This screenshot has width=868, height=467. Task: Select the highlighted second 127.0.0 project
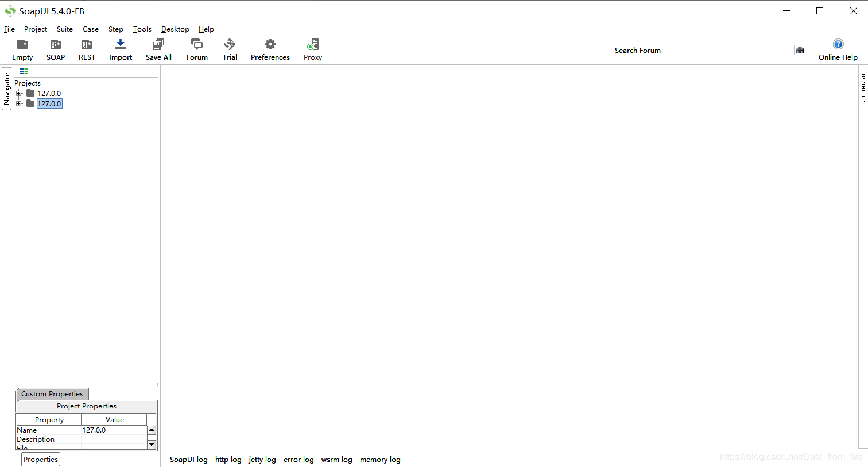pos(49,104)
